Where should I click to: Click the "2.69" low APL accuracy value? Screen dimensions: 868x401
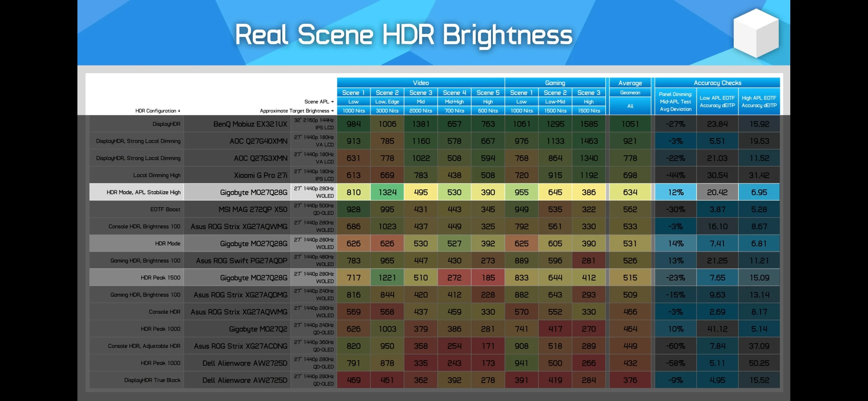click(x=717, y=312)
